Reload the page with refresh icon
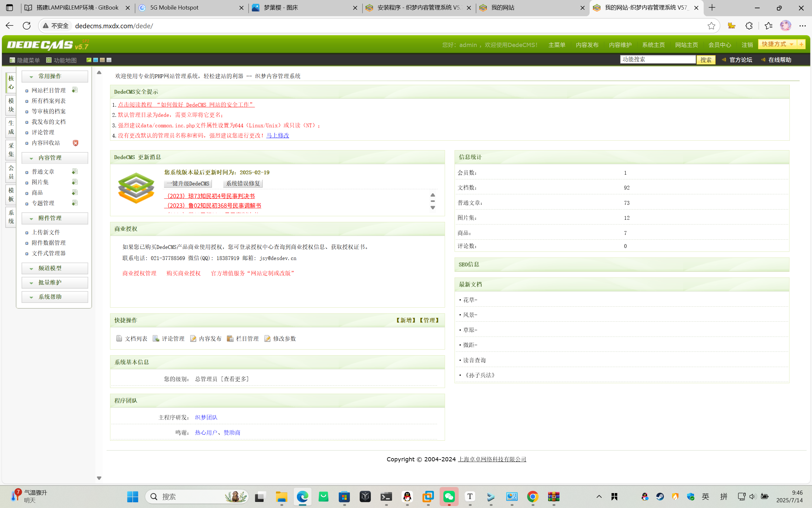 pyautogui.click(x=27, y=25)
